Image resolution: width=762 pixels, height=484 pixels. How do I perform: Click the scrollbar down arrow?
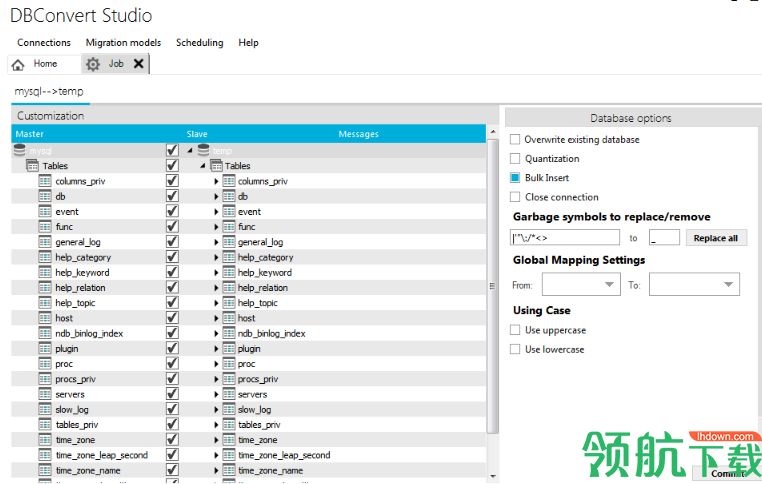point(493,477)
